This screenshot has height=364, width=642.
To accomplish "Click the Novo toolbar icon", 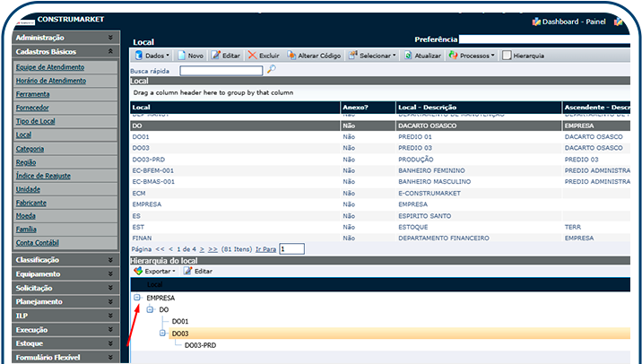I will pos(182,56).
